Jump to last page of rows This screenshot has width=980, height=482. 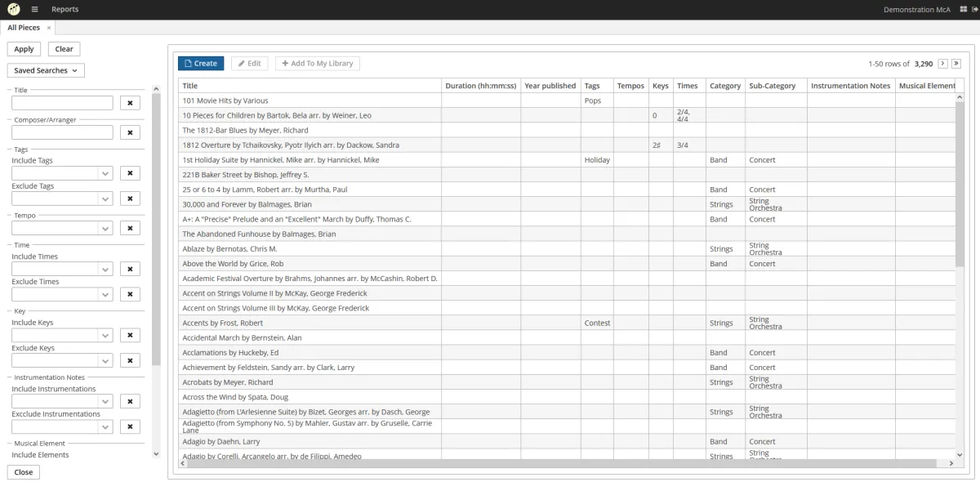pyautogui.click(x=956, y=64)
